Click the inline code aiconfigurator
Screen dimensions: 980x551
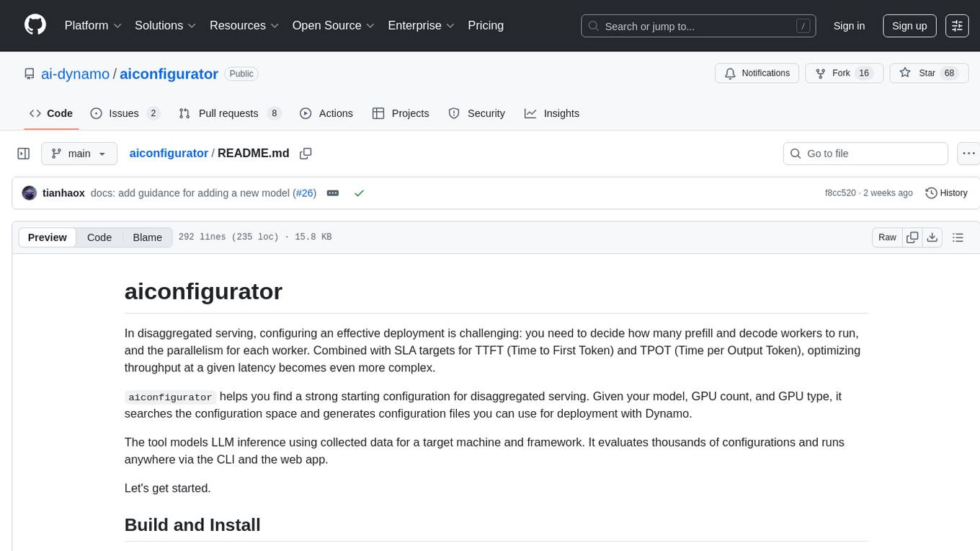click(170, 397)
